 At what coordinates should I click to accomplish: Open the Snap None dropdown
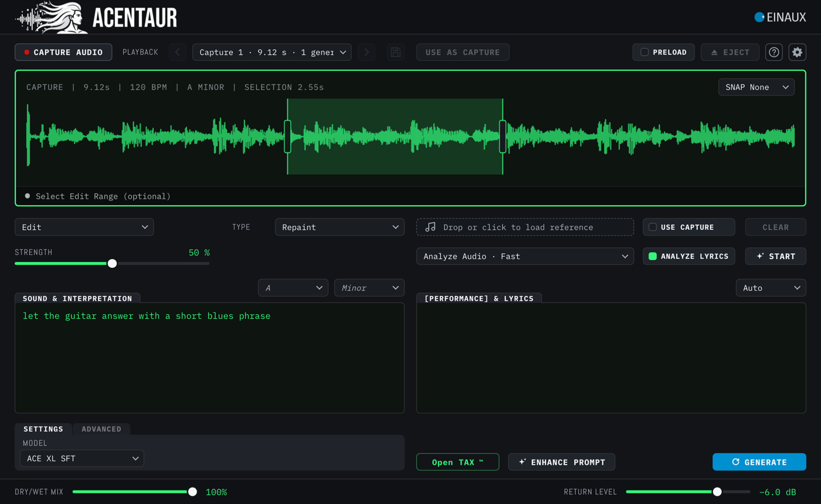coord(756,87)
